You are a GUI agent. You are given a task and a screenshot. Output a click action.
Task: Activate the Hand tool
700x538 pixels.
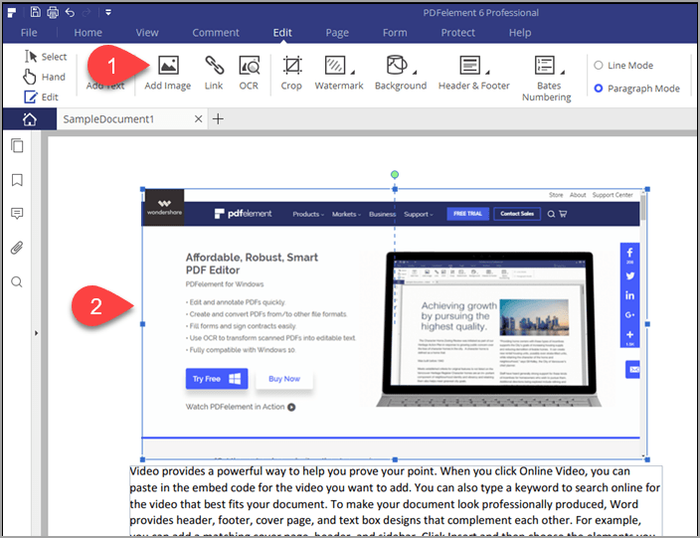click(x=45, y=77)
